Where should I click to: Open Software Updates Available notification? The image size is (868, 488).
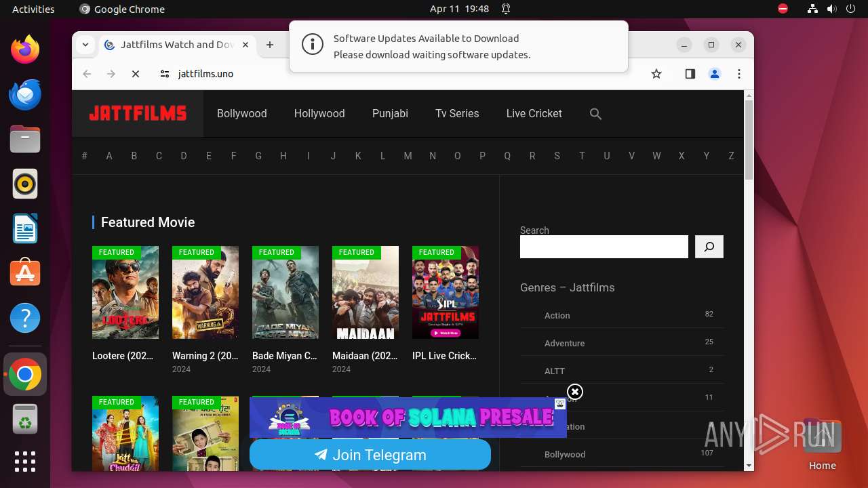(458, 46)
